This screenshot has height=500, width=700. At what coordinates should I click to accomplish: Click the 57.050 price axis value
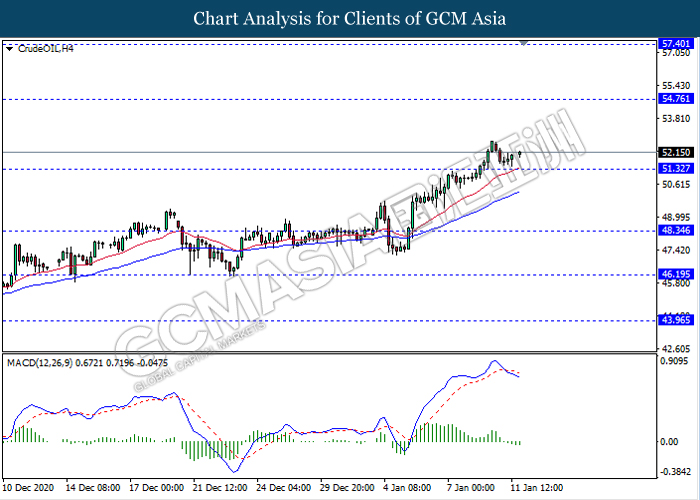[x=676, y=53]
